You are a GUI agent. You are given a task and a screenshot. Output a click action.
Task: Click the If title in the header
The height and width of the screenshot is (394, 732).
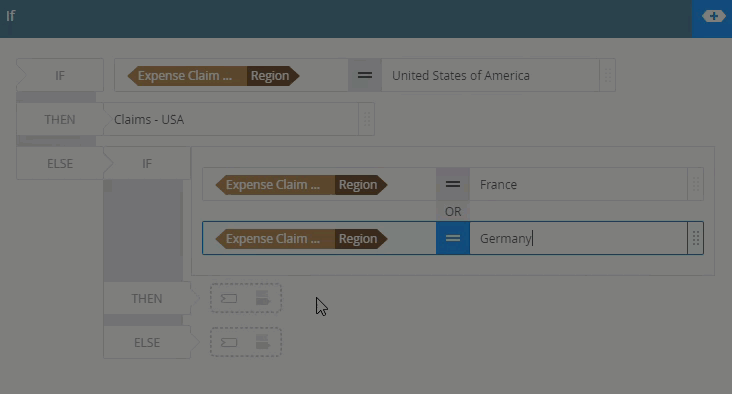tap(10, 16)
